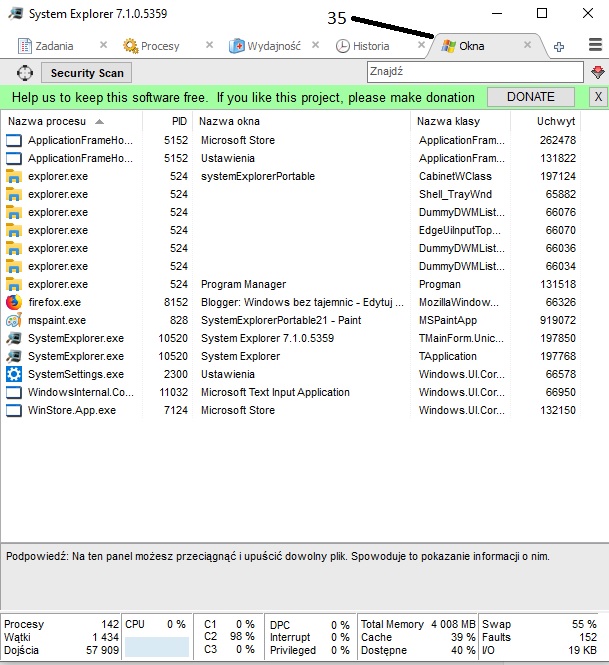Start the Security Scan

(x=87, y=73)
